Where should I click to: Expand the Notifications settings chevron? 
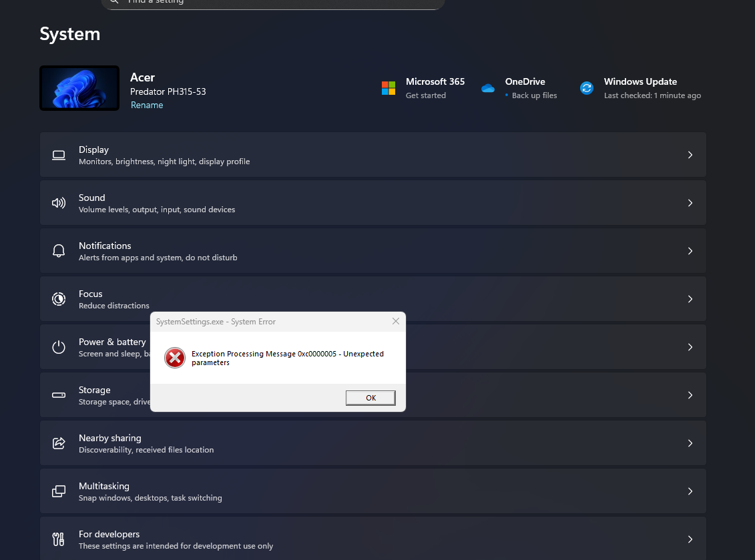(690, 251)
